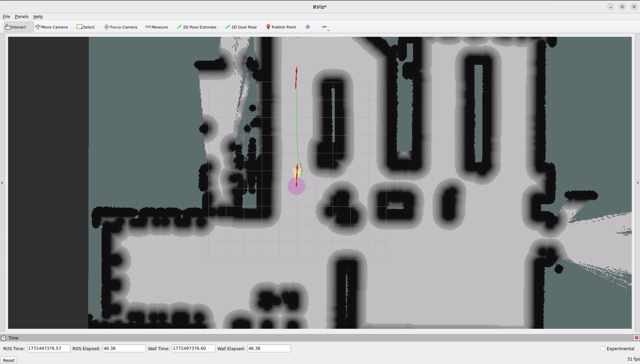The height and width of the screenshot is (364, 640).
Task: Pick the Measure tool
Action: [156, 27]
